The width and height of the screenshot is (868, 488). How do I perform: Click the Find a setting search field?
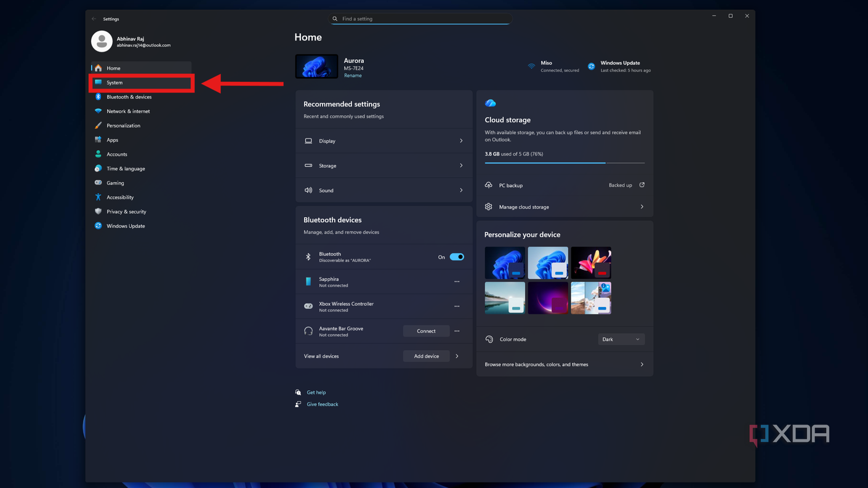tap(420, 18)
